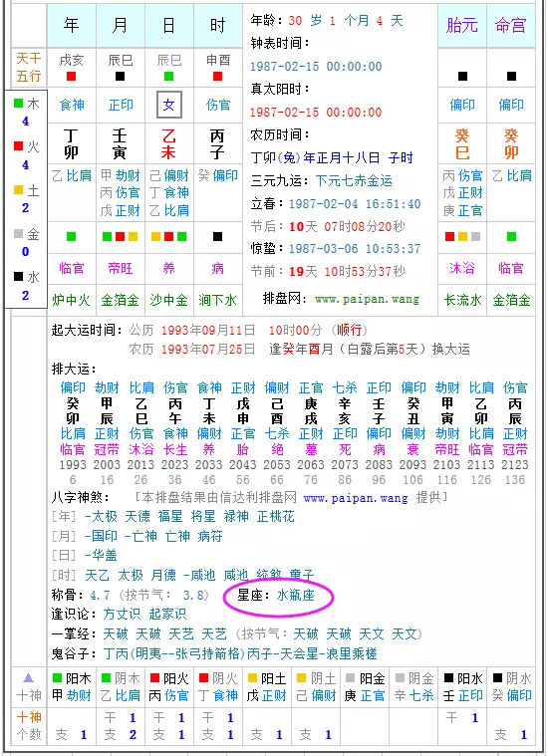Image resolution: width=548 pixels, height=756 pixels.
Task: Select the 丁卯 year pillar
Action: click(71, 144)
